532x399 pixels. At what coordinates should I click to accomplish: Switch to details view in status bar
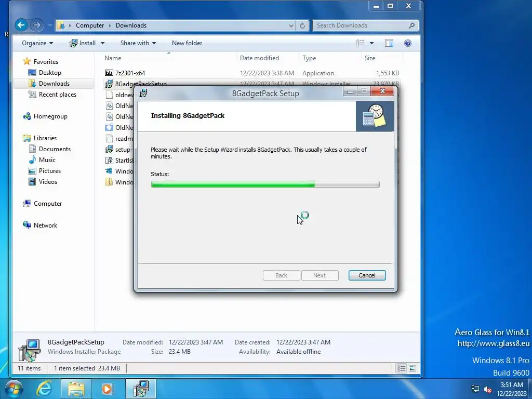(402, 368)
